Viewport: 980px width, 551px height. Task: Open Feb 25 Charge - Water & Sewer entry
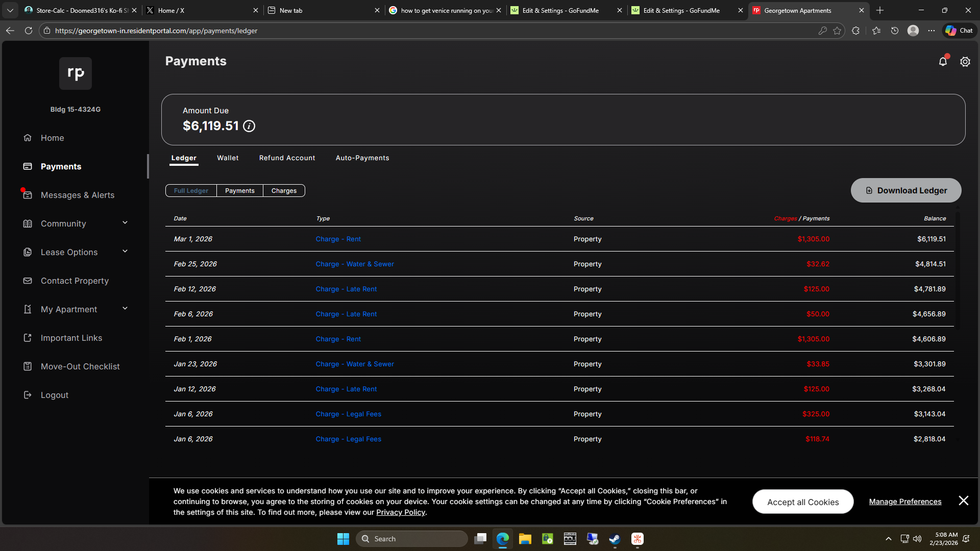tap(355, 264)
